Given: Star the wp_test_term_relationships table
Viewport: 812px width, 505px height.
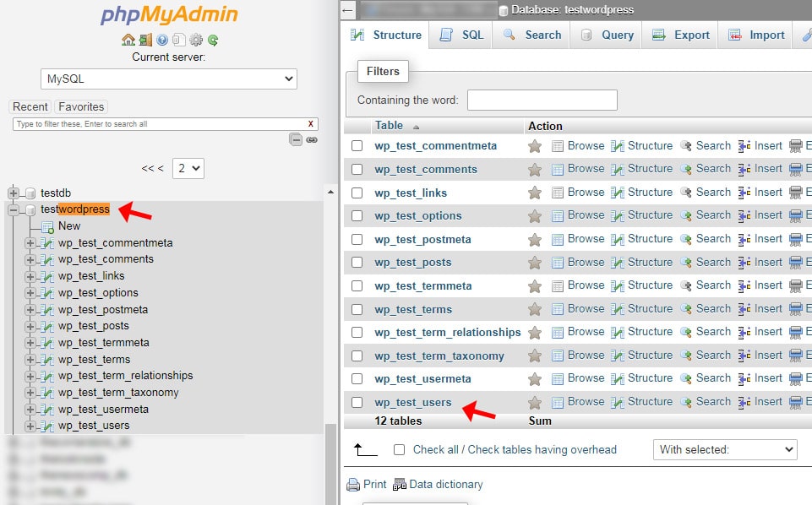Looking at the screenshot, I should coord(535,333).
